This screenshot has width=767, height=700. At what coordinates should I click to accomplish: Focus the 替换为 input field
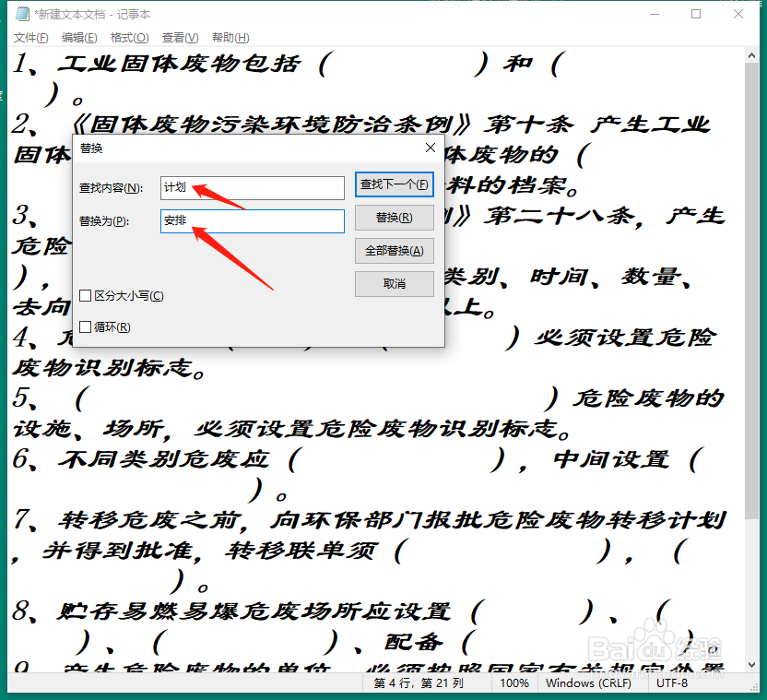tap(253, 221)
